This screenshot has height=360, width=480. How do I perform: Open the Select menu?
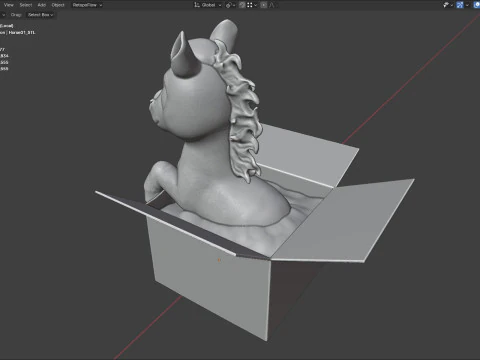coord(26,5)
